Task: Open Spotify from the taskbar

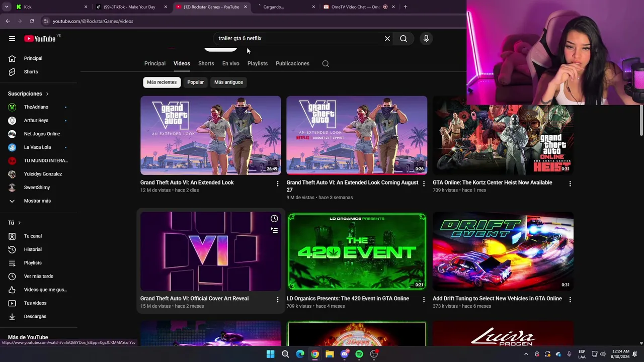Action: [x=359, y=354]
